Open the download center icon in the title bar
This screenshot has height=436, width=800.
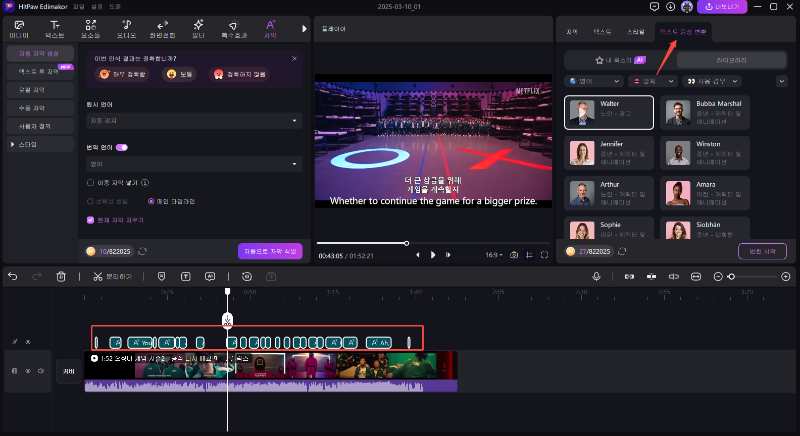(670, 7)
